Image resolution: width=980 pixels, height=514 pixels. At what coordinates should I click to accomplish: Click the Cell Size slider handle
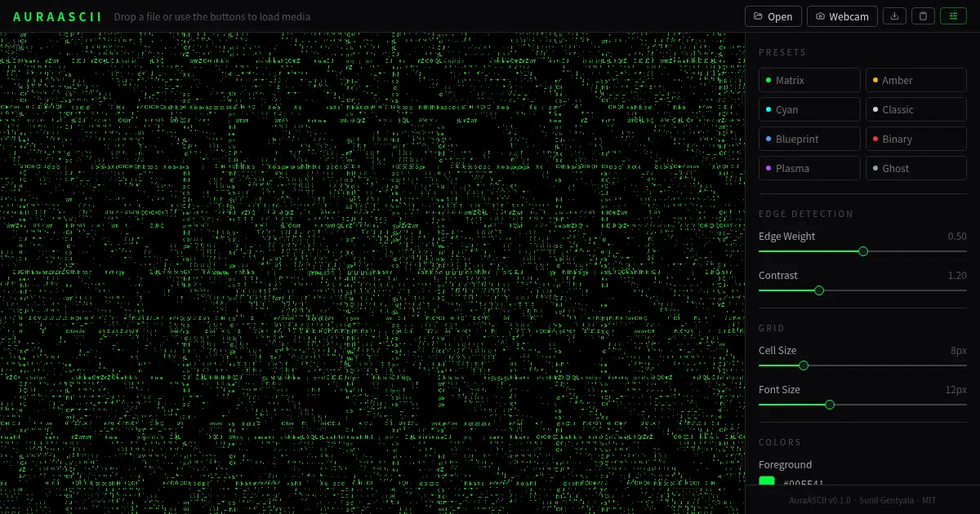804,366
